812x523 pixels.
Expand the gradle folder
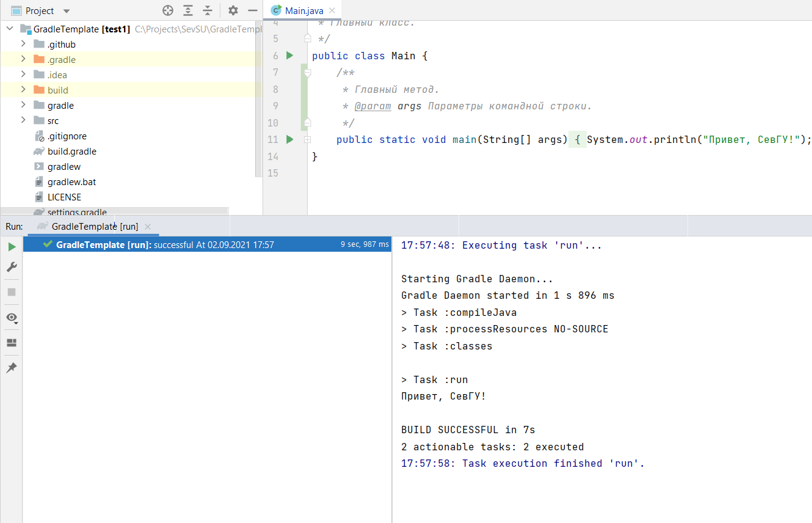pyautogui.click(x=23, y=105)
